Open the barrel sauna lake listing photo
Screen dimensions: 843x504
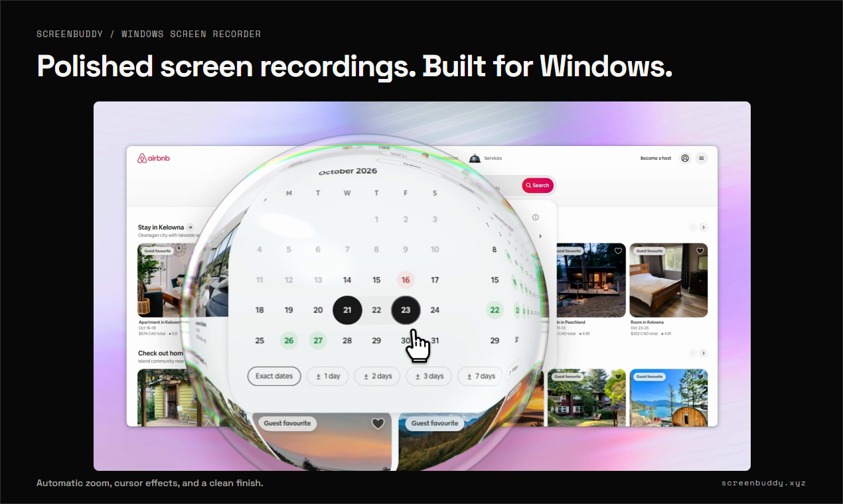[x=668, y=398]
